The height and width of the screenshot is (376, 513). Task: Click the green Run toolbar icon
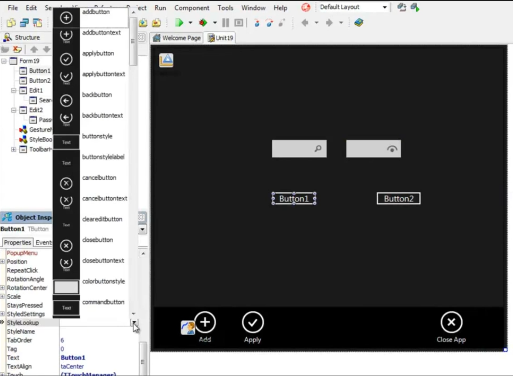[x=179, y=23]
